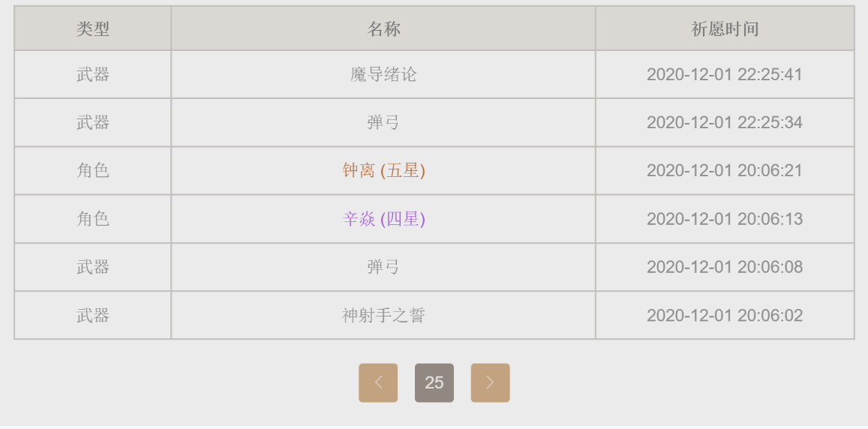Click the 武器 type cell beside 神射手之誓
Image resolution: width=868 pixels, height=429 pixels.
click(92, 316)
